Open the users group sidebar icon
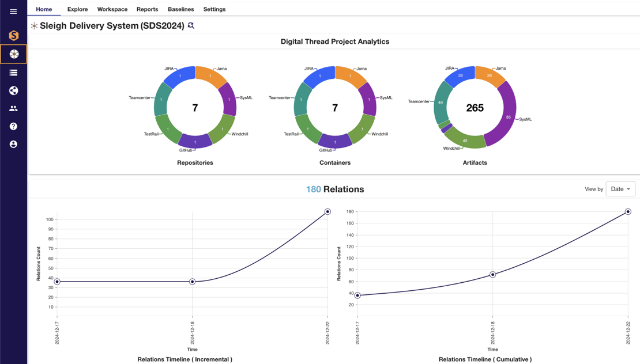Screen dimensions: 640x364 pos(13,108)
